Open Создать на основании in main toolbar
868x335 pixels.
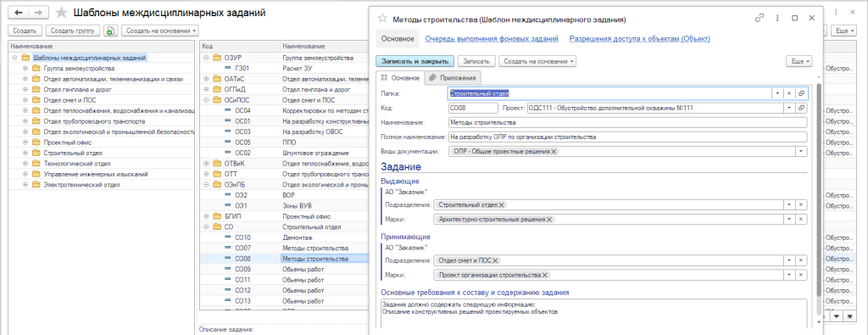tap(160, 31)
